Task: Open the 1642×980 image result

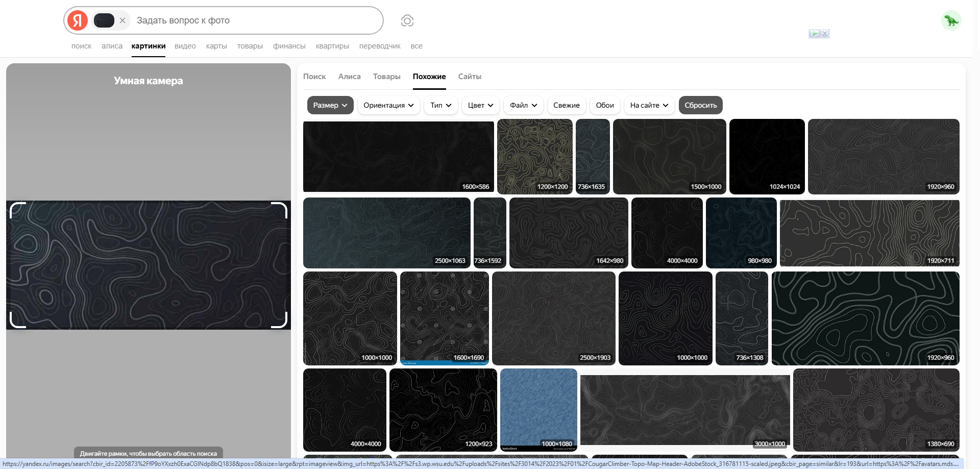Action: 569,233
